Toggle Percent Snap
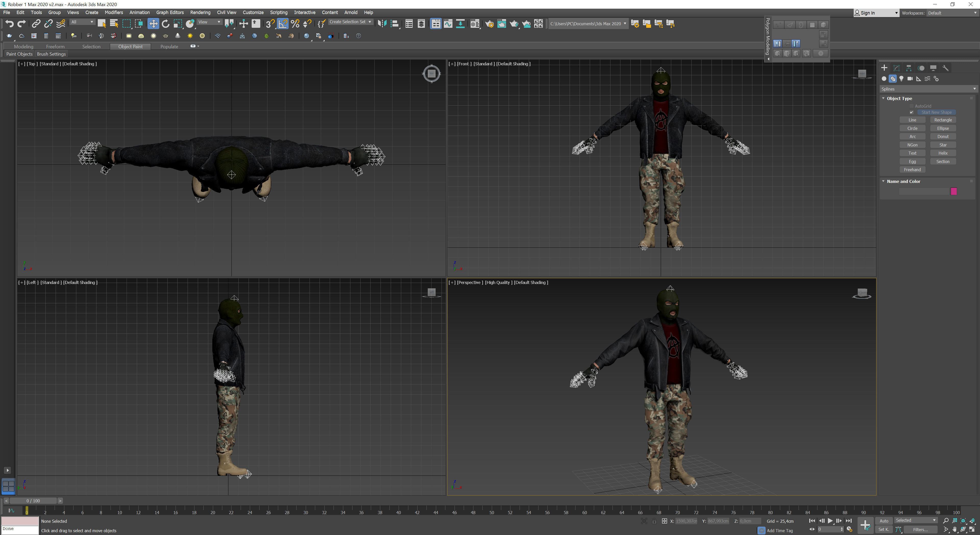The image size is (980, 535). click(x=295, y=23)
